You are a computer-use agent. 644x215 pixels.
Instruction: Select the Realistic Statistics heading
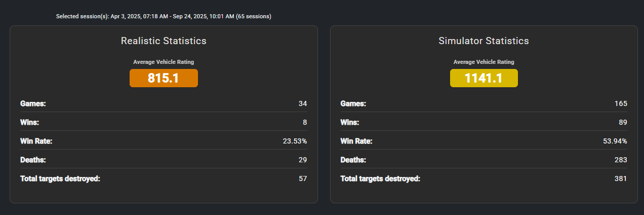click(164, 41)
